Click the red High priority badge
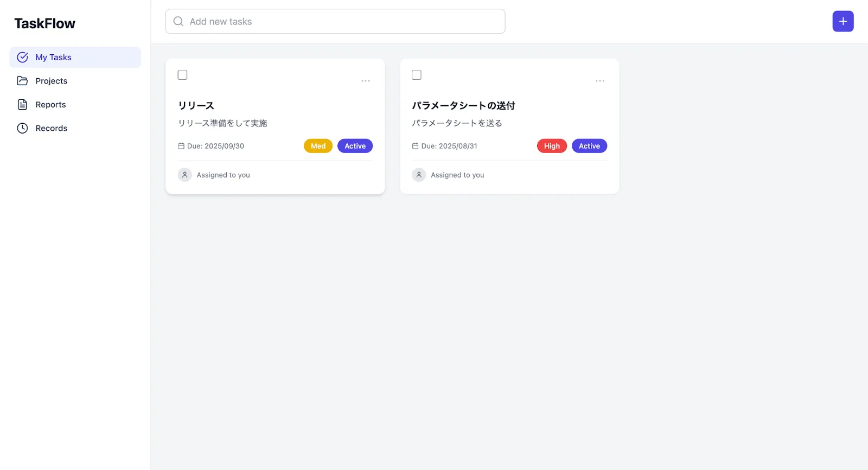Screen dimensions: 868x470 click(x=552, y=146)
